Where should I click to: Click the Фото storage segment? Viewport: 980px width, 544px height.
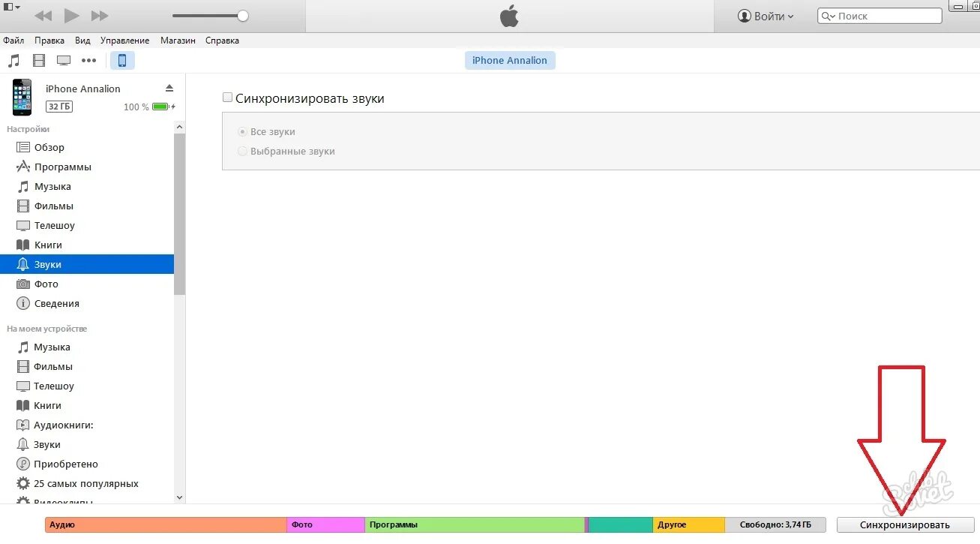pos(326,524)
